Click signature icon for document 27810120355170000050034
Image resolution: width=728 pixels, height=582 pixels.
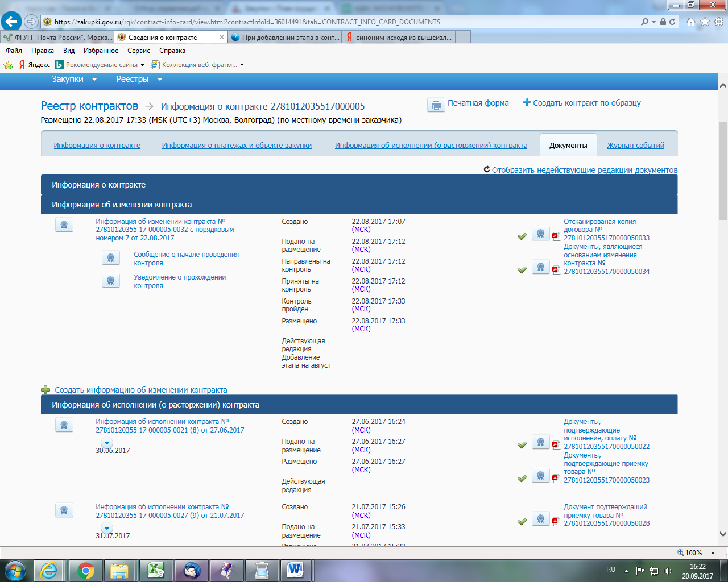pyautogui.click(x=541, y=267)
